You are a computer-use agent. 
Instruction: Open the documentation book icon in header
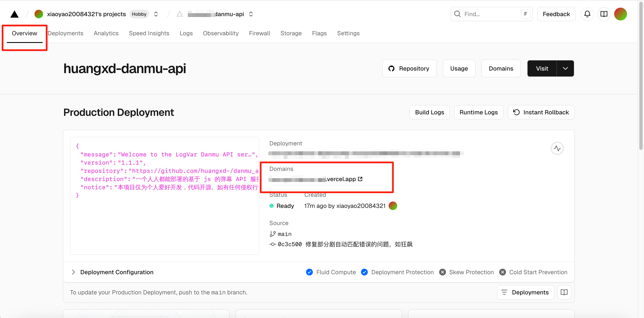click(x=604, y=14)
